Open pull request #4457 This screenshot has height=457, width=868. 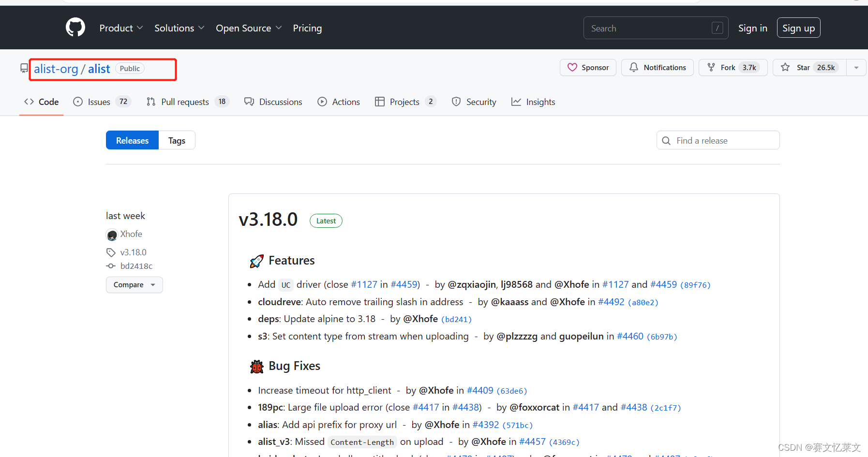pyautogui.click(x=532, y=442)
